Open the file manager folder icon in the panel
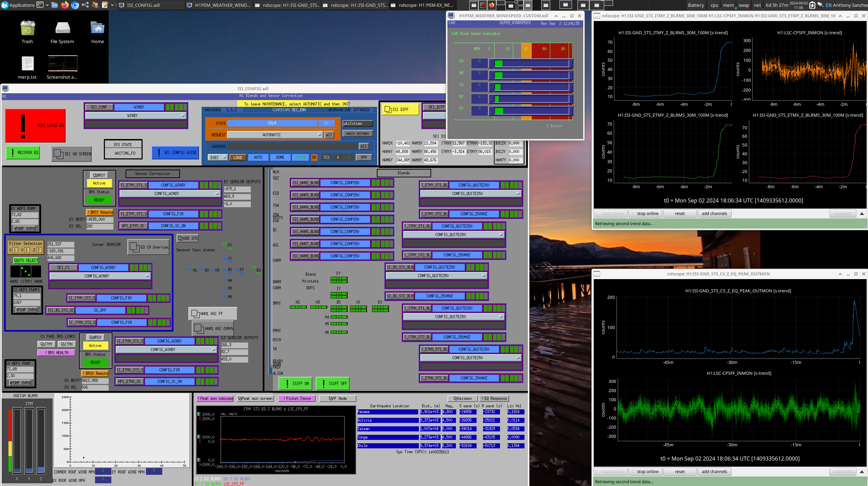This screenshot has width=868, height=486. [x=55, y=5]
